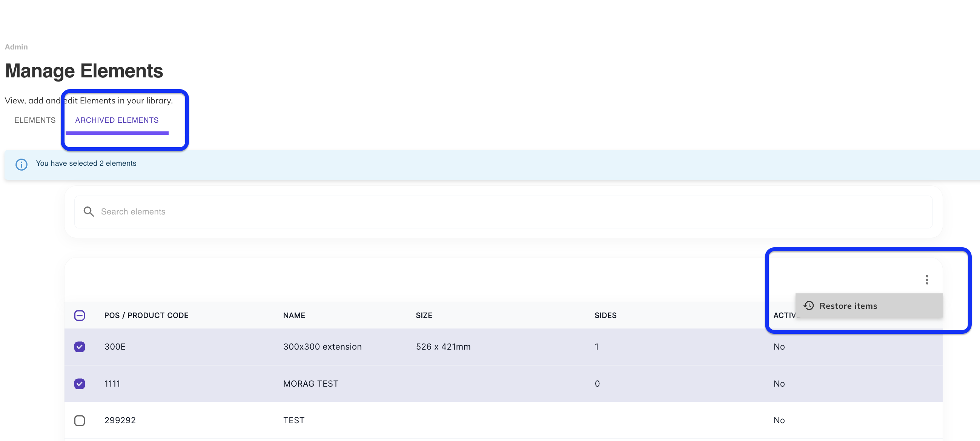Viewport: 980px width, 441px height.
Task: Toggle the select-all header checkbox
Action: (80, 315)
